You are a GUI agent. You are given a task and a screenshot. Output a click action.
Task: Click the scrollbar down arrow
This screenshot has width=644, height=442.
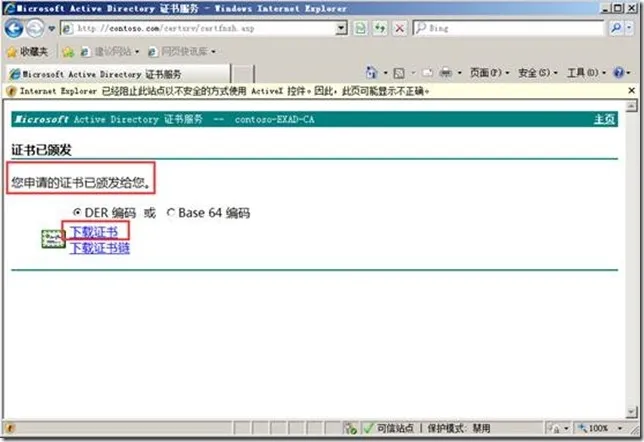click(x=631, y=411)
